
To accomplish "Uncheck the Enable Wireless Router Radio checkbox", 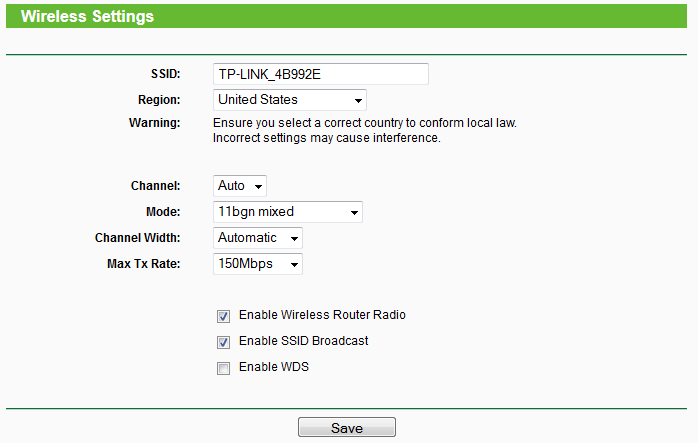I will pyautogui.click(x=223, y=316).
